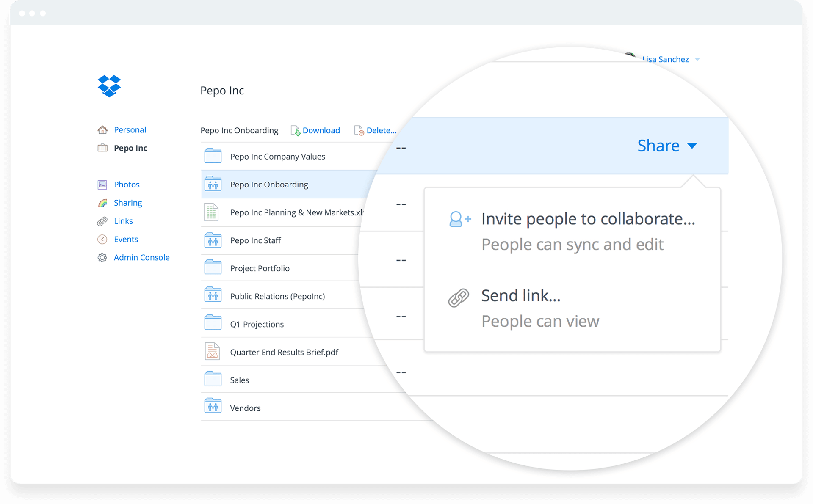Click the rainbow Sharing icon

[x=102, y=203]
